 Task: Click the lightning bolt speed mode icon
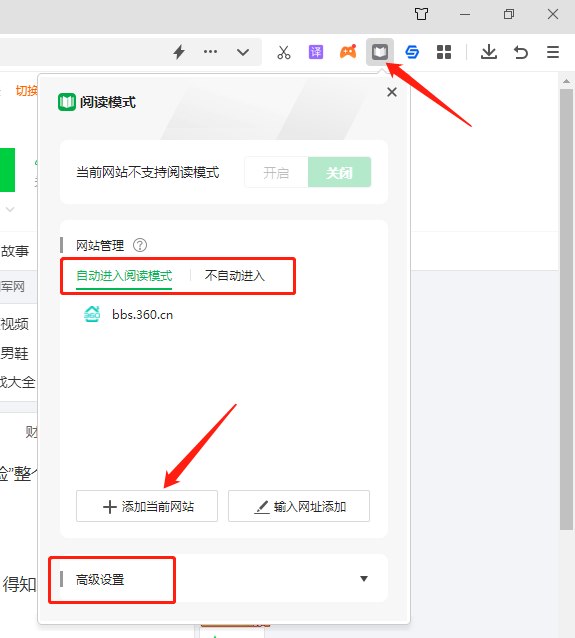pyautogui.click(x=179, y=52)
